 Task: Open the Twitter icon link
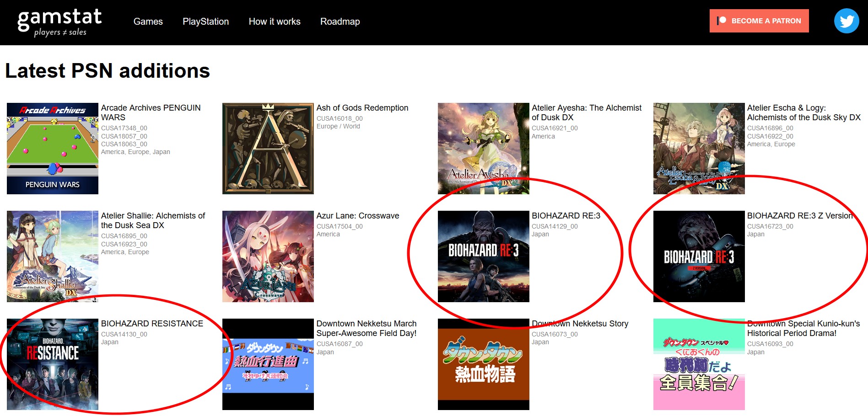click(846, 21)
